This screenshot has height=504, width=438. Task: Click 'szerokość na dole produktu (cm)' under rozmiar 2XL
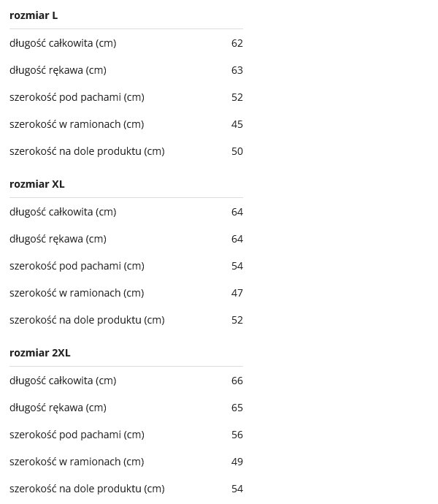coord(87,489)
